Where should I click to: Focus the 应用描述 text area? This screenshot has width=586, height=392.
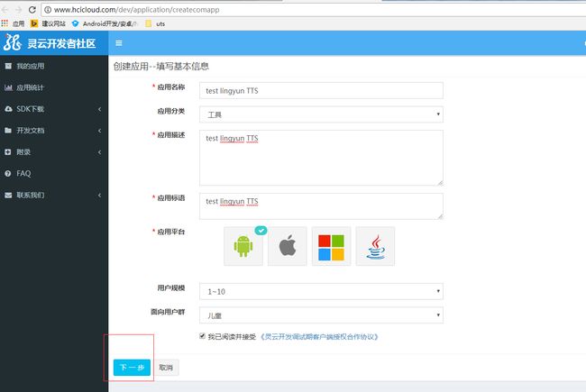pos(322,158)
